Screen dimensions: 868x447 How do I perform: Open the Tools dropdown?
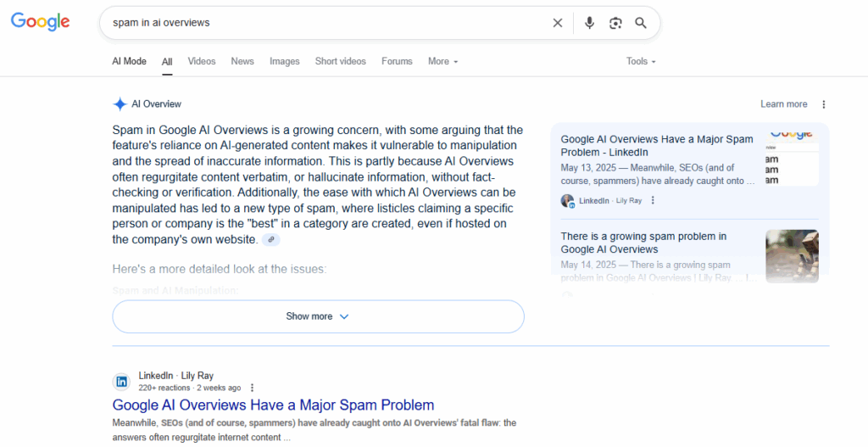coord(641,61)
